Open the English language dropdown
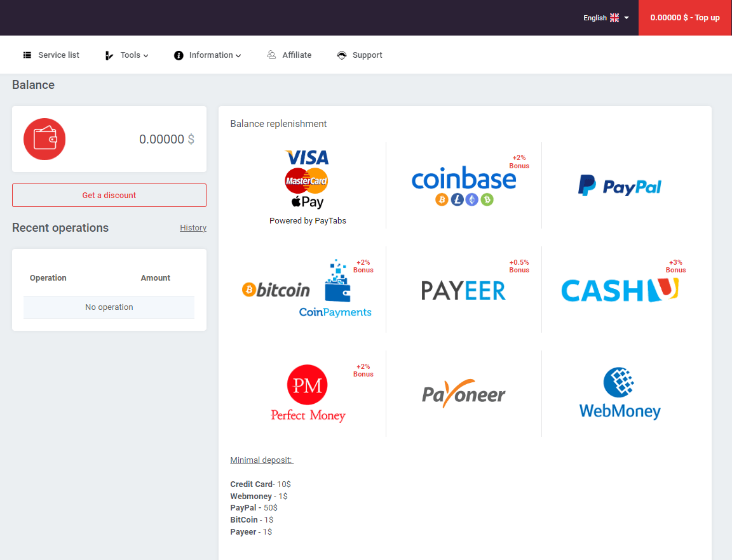The height and width of the screenshot is (560, 732). point(606,18)
